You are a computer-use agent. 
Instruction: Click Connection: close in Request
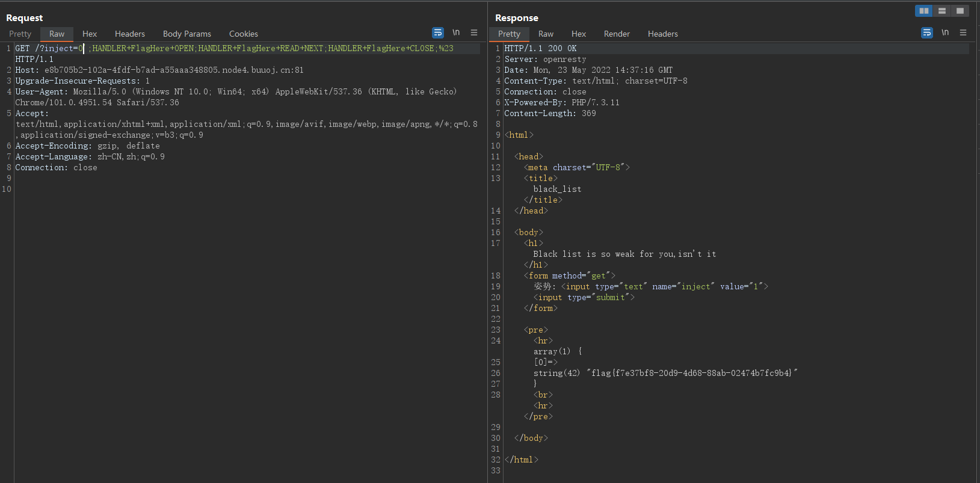coord(56,167)
